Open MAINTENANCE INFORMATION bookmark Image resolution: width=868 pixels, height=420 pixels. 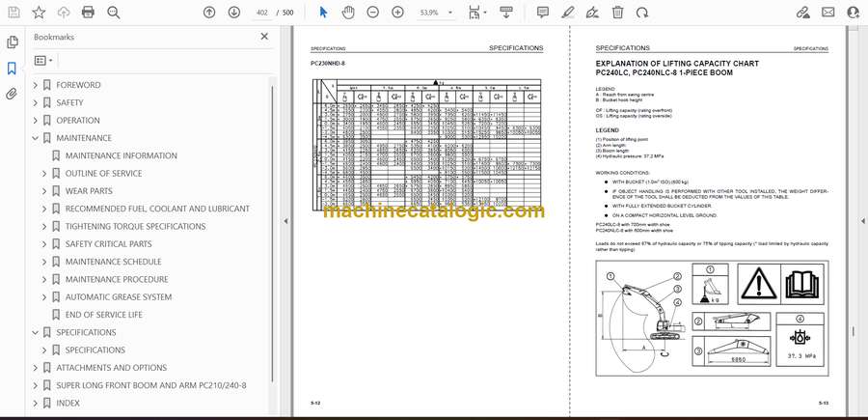122,155
